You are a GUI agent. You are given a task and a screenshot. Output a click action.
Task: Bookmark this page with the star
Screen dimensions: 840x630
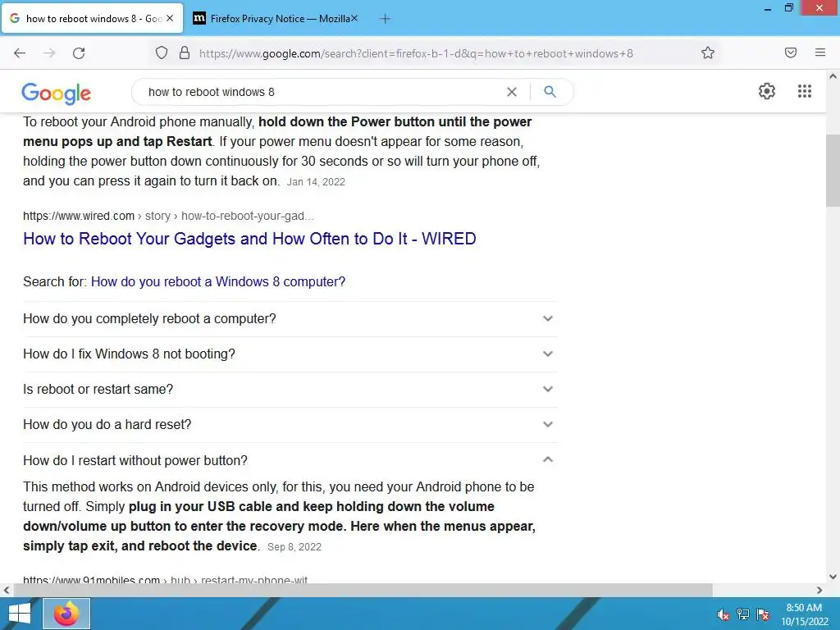708,53
